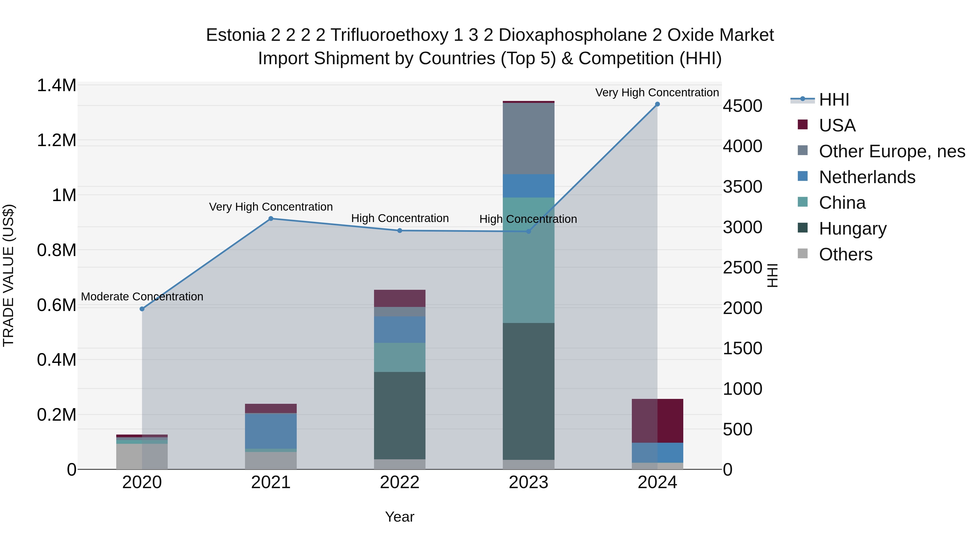Screen dimensions: 980x551
Task: Click the Hungary segment of the 2022 bar
Action: [400, 415]
